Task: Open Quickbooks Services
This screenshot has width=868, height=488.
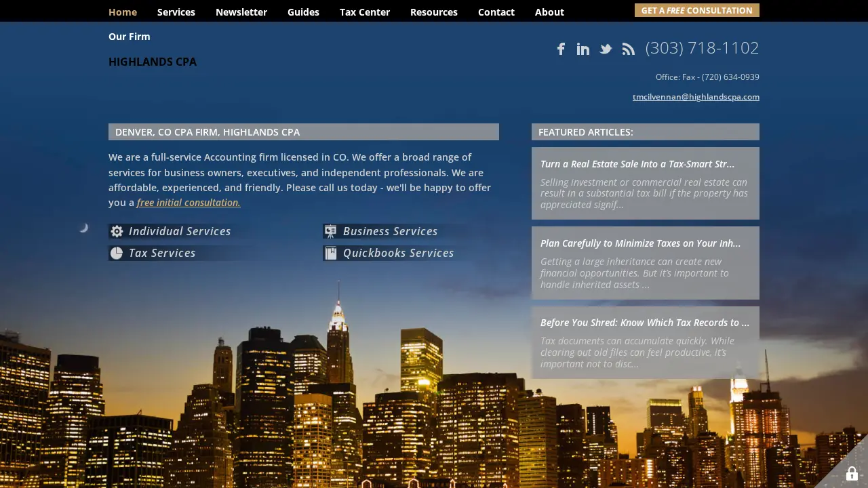Action: point(399,253)
